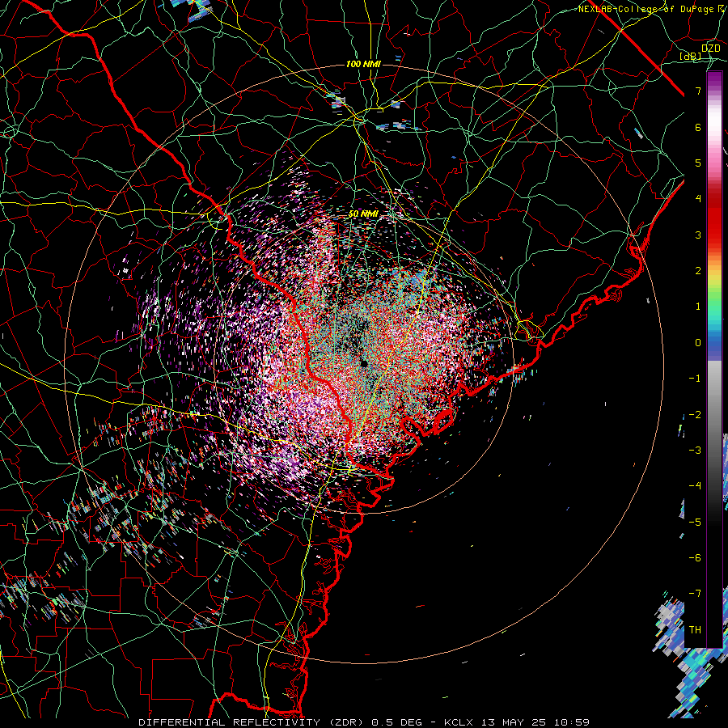The image size is (728, 728).
Task: Click the "50 NMI" range ring label
Action: click(363, 214)
